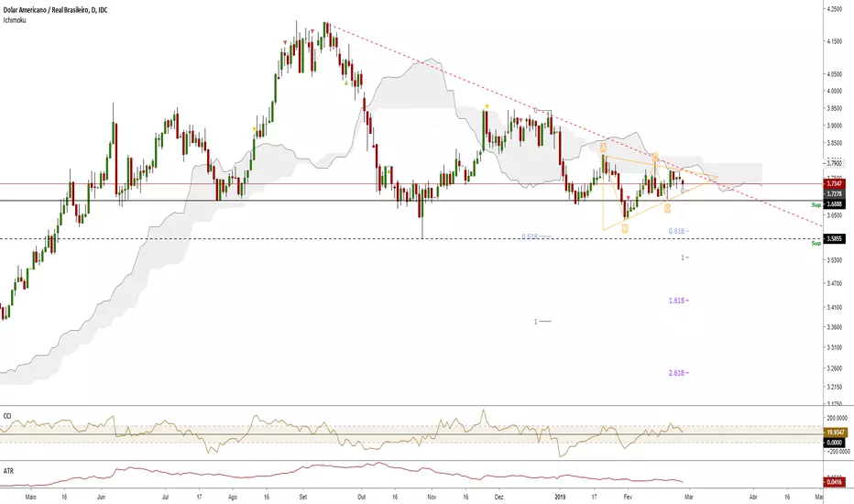
Task: Click the blue 0.618 Fibonacci label near Dez
Action: (530, 236)
